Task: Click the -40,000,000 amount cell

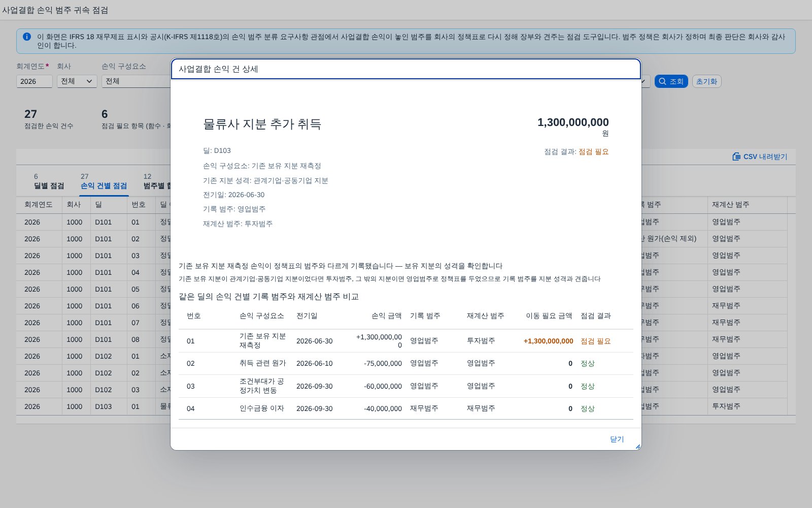Action: click(383, 409)
